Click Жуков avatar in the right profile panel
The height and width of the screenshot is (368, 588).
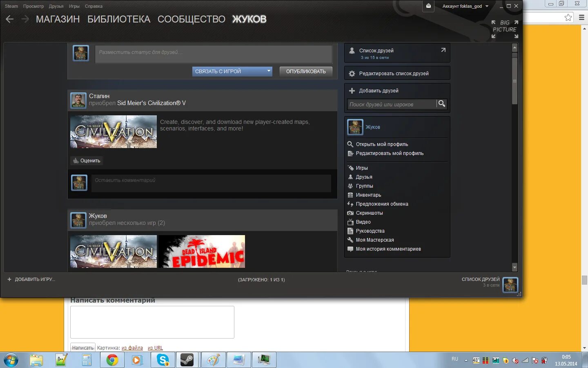pyautogui.click(x=355, y=127)
